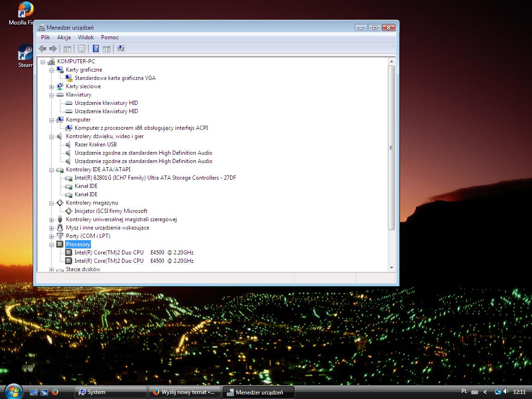Click the volume speaker tray icon
The width and height of the screenshot is (532, 399).
tap(506, 392)
